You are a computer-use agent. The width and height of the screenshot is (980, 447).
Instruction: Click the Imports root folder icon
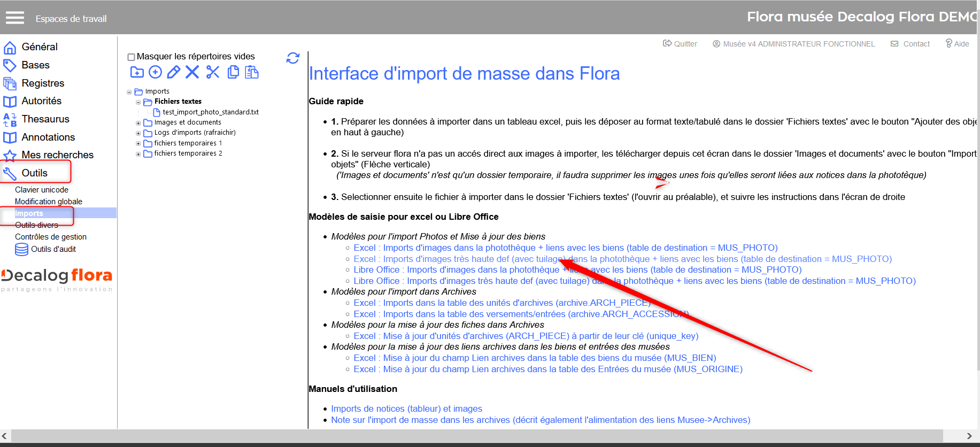[138, 92]
